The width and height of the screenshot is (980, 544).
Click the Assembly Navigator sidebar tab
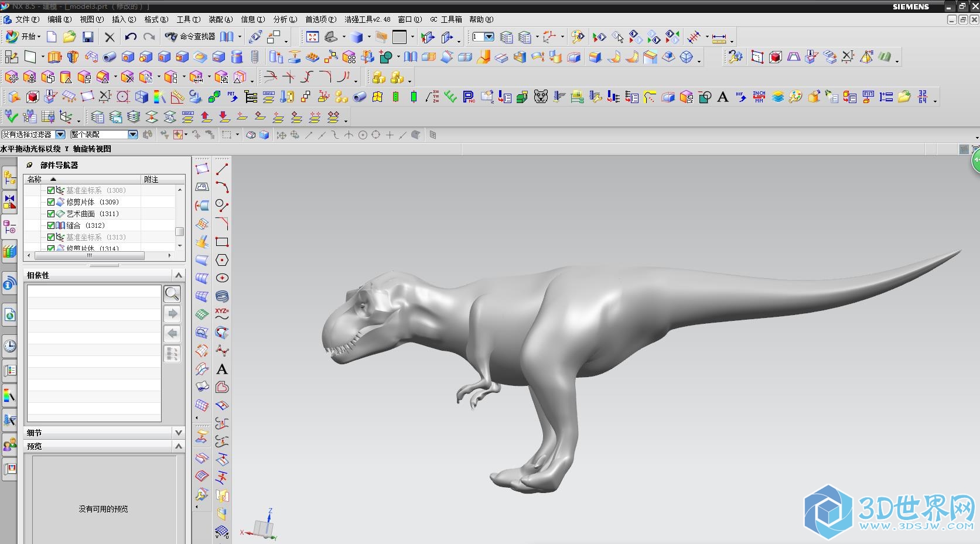tap(9, 177)
